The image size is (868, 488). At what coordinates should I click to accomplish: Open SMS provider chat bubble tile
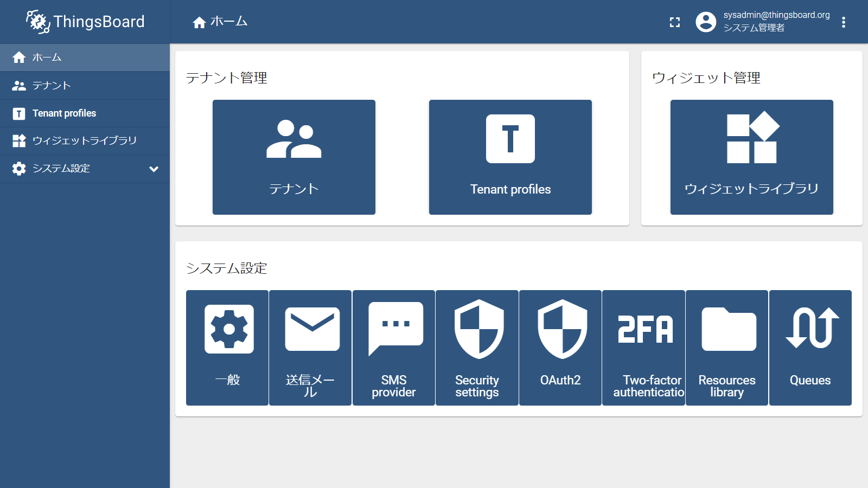point(394,348)
